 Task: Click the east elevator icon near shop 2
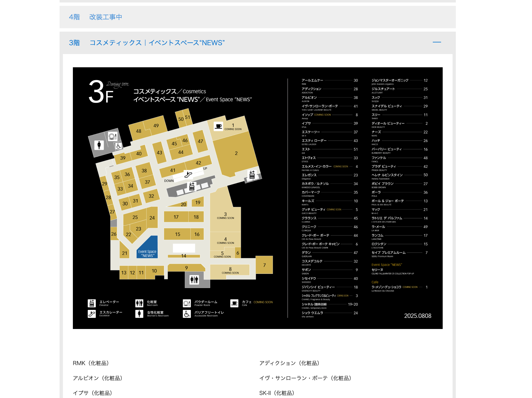coord(252,175)
